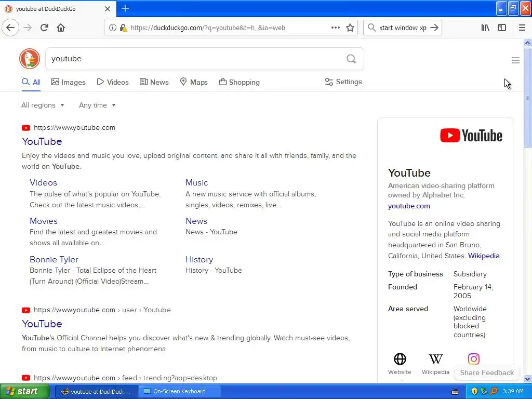The height and width of the screenshot is (399, 532).
Task: Click the https://www.youtube.com trending result URL
Action: point(125,378)
